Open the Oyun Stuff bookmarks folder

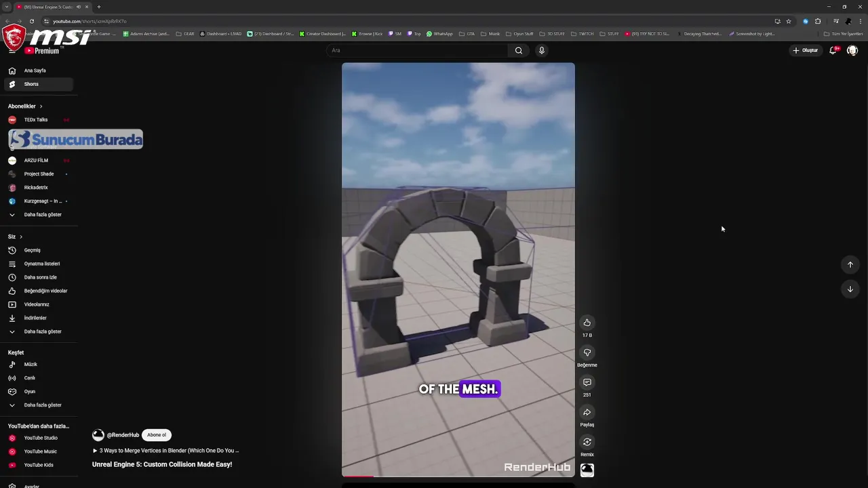pos(519,34)
